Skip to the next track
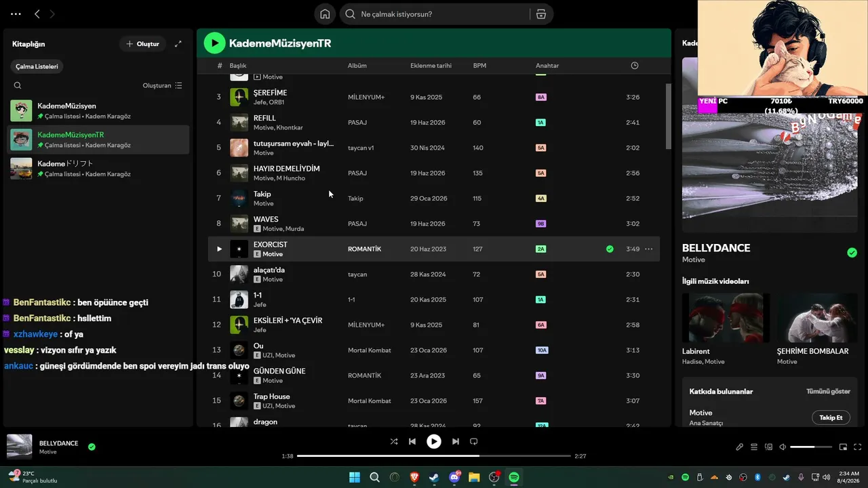Screen dimensions: 868x488 tap(456, 441)
